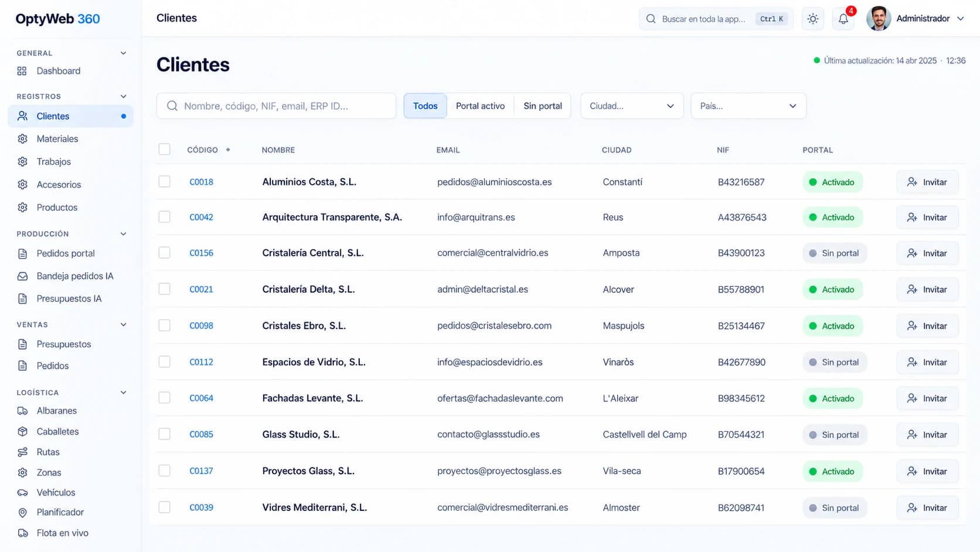Screen dimensions: 980x552
Task: Tick the checkbox for Vidres Mediterrani, S.L.
Action: pos(164,507)
